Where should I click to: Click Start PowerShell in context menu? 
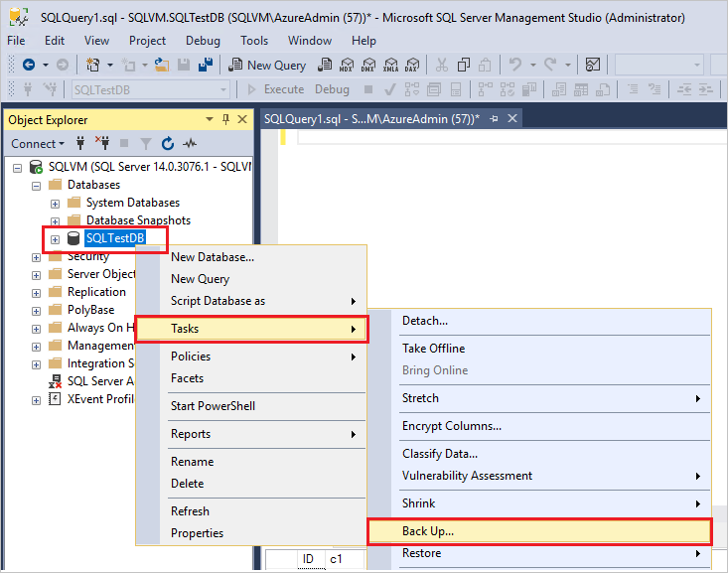coord(251,406)
